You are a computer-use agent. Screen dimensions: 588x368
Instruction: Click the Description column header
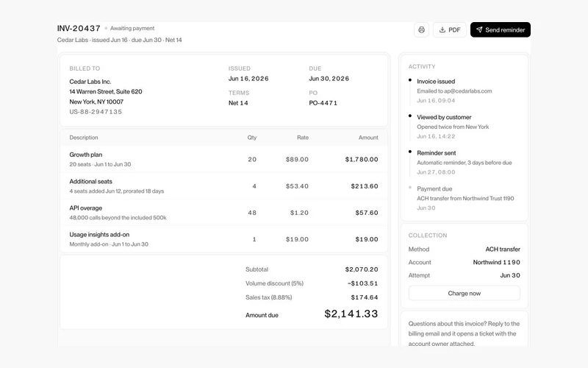click(84, 138)
